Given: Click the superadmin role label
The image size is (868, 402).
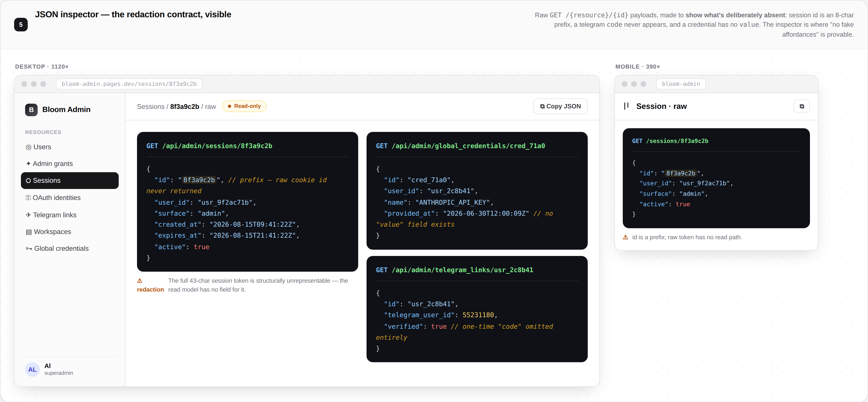Looking at the screenshot, I should point(59,373).
